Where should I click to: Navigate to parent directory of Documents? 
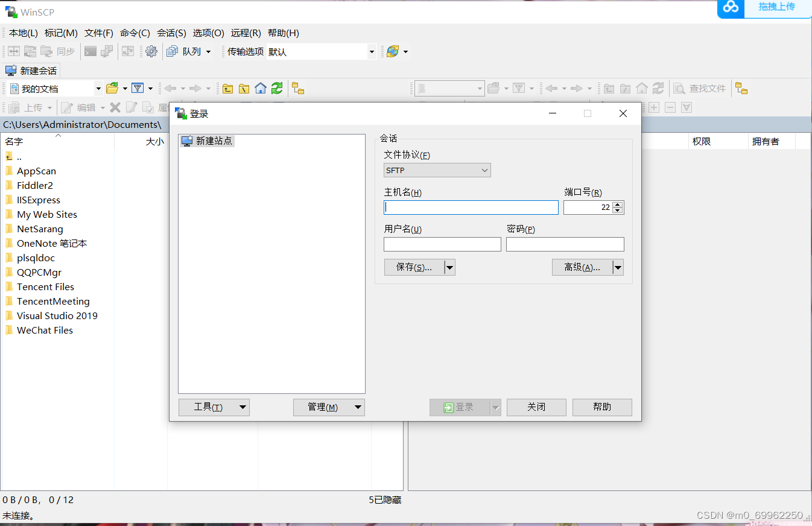click(x=227, y=88)
